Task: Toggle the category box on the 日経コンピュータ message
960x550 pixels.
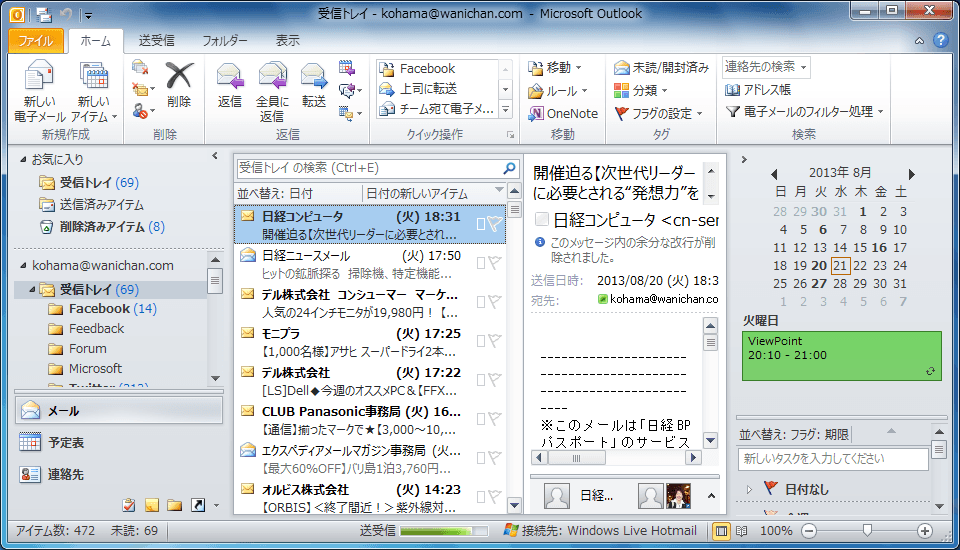Action: click(x=481, y=224)
